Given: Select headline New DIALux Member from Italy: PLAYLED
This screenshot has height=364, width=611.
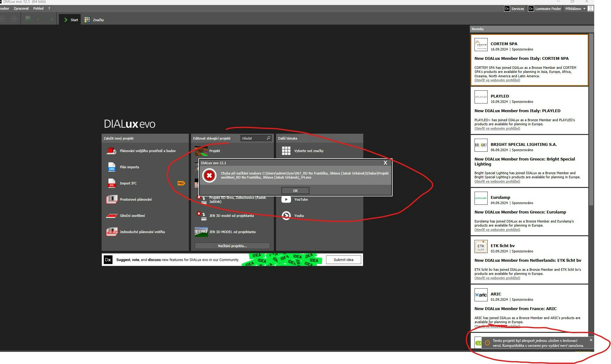Looking at the screenshot, I should coord(517,111).
